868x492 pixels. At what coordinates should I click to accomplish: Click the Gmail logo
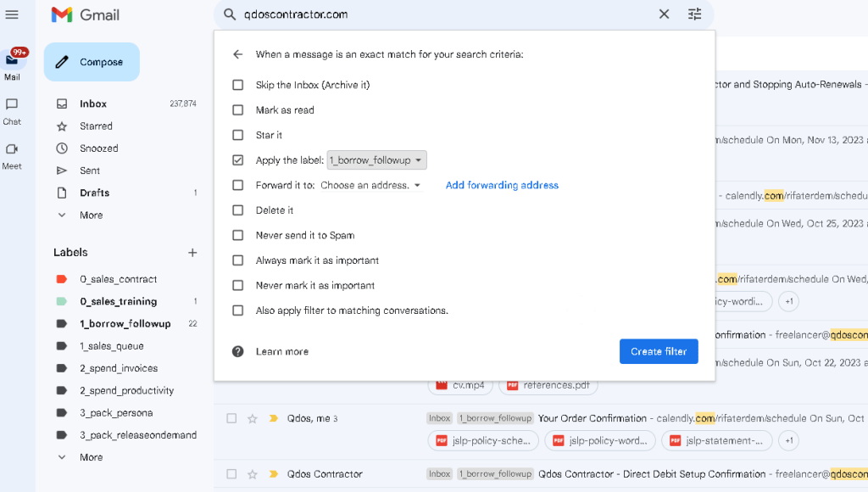[x=86, y=15]
